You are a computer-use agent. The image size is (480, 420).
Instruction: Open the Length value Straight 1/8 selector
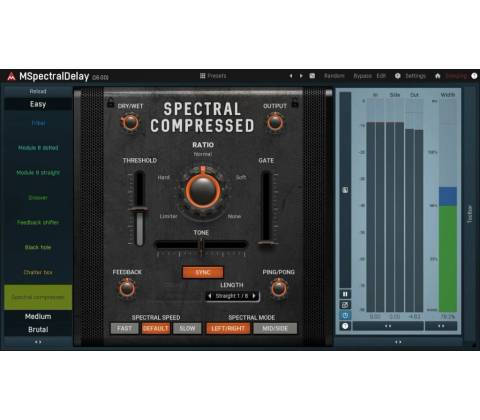click(232, 296)
